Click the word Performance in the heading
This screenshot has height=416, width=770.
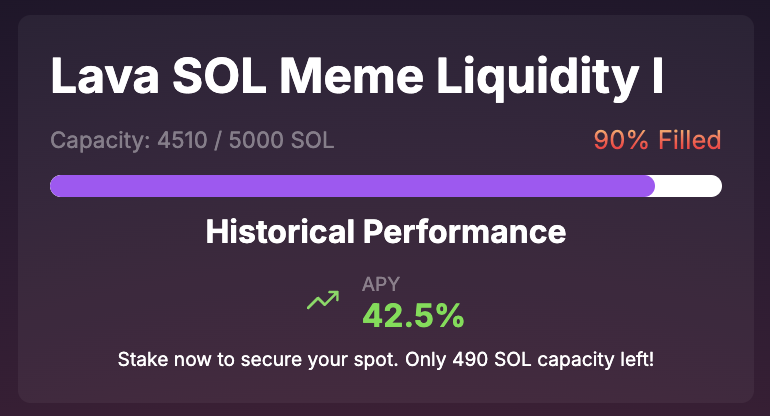465,232
